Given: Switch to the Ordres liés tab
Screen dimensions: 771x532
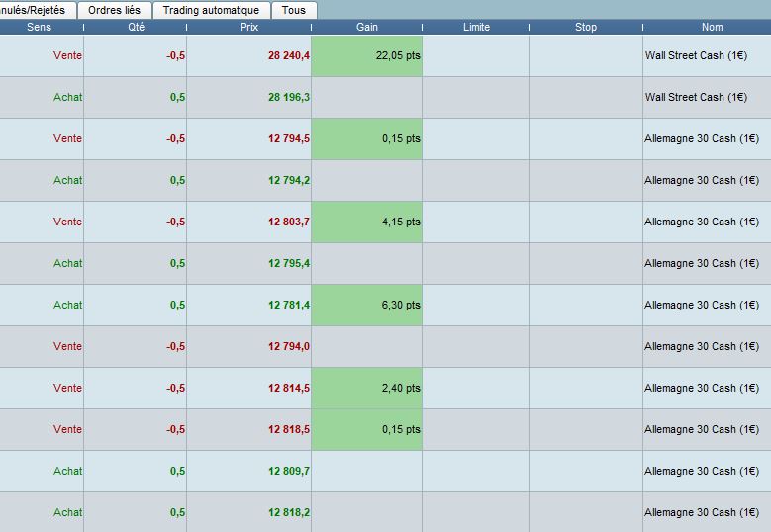Looking at the screenshot, I should click(x=114, y=10).
